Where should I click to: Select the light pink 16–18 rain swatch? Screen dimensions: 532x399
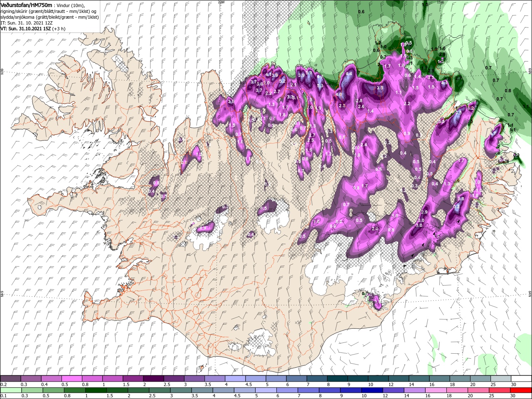(x=435, y=390)
